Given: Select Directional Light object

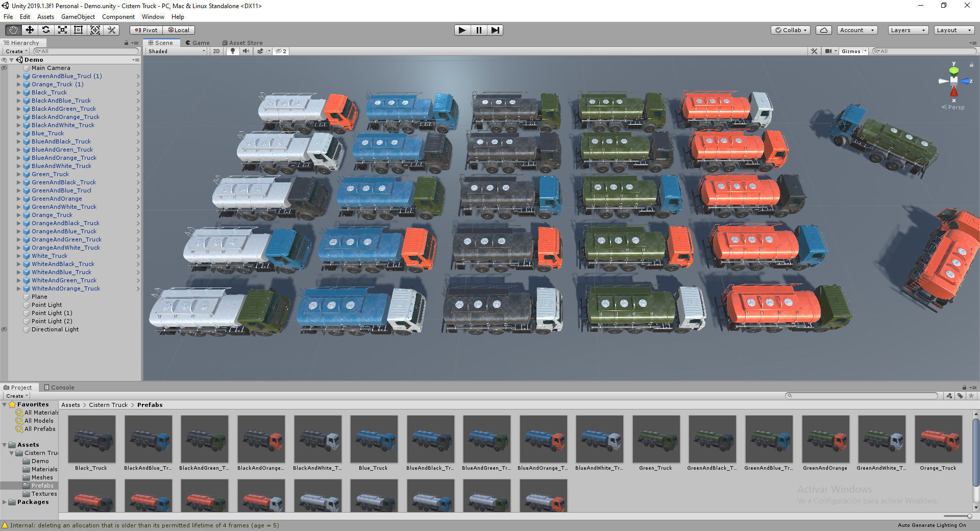Looking at the screenshot, I should pos(55,329).
